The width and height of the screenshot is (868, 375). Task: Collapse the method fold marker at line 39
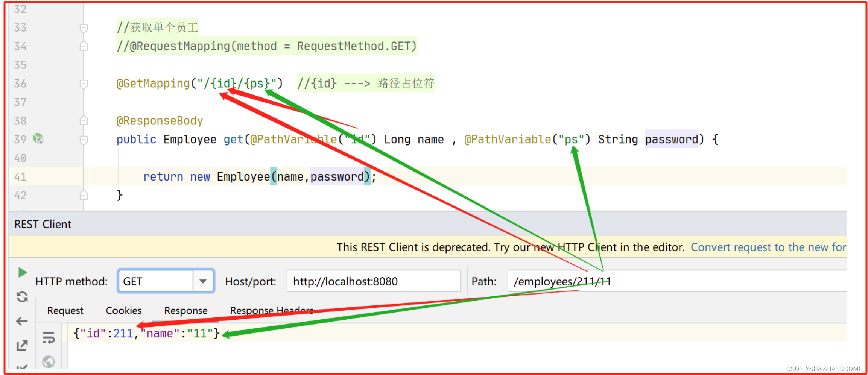84,140
